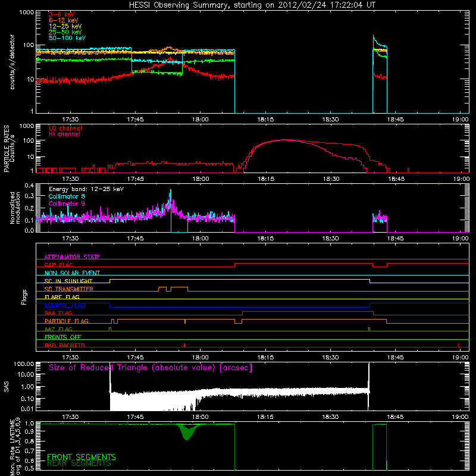Screen dimensions: 476x476
Task: Click the FLARE FLAG label
Action: [x=62, y=297]
